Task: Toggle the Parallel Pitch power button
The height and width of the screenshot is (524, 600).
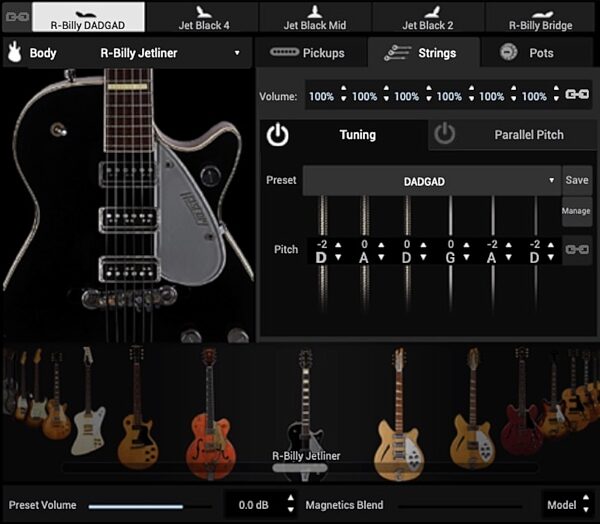Action: pyautogui.click(x=444, y=134)
